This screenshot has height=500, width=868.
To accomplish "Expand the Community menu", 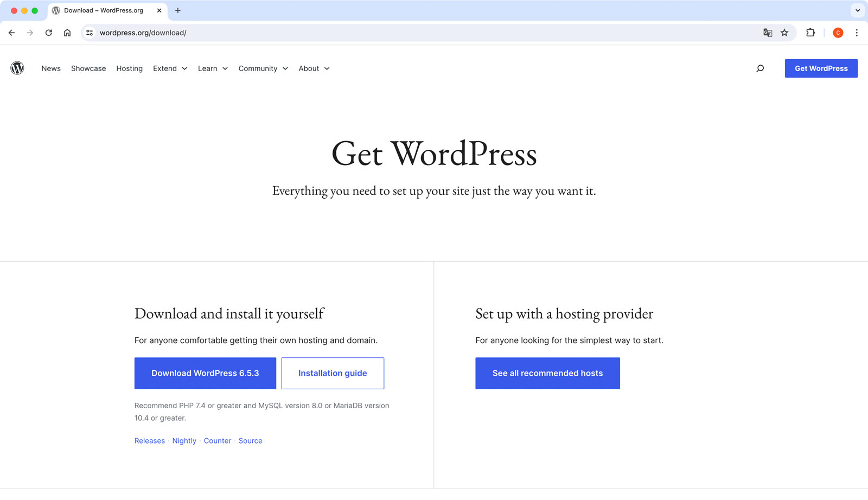I will pyautogui.click(x=263, y=68).
